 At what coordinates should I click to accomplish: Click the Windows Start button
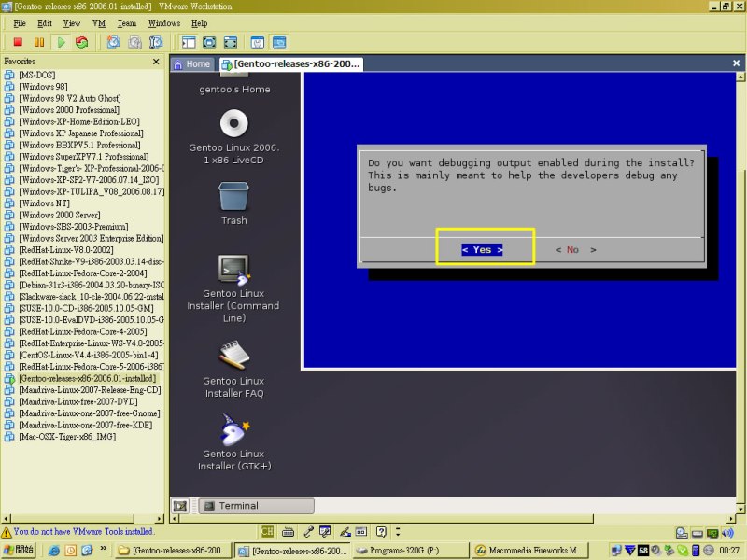[x=19, y=550]
